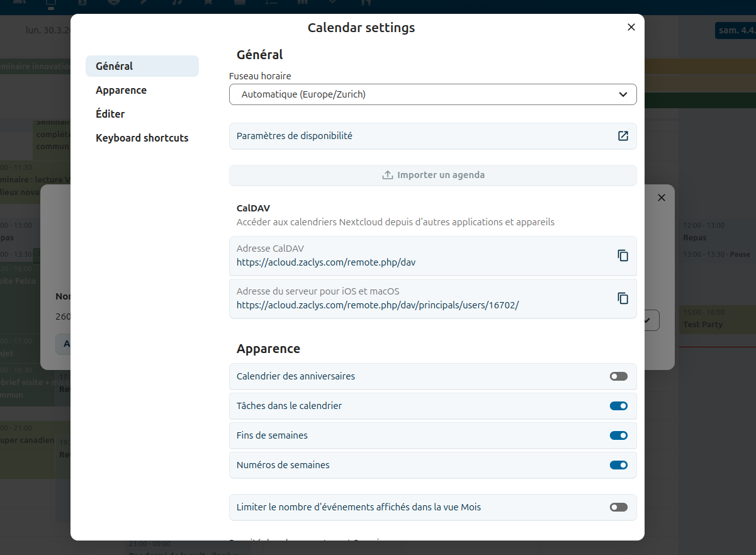Click the principals/users server URL text
Viewport: 756px width, 555px height.
pos(377,305)
